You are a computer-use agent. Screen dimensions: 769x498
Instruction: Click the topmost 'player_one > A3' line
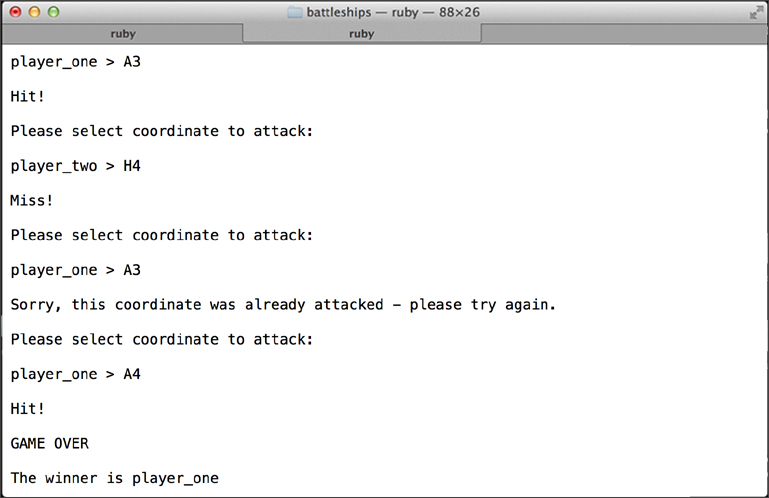coord(76,62)
